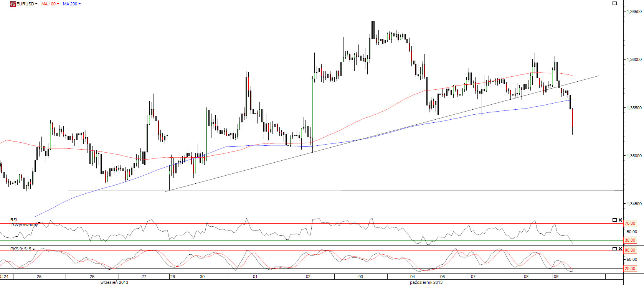Click the red Fx logo icon
The height and width of the screenshot is (285, 644).
(13, 4)
